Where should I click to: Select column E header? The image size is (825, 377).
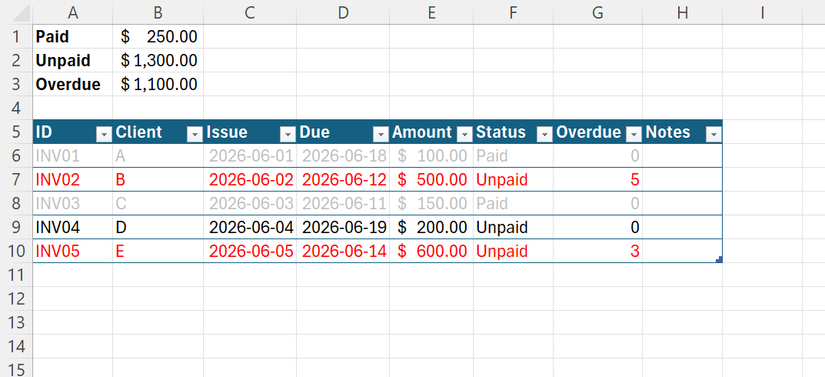pos(431,13)
